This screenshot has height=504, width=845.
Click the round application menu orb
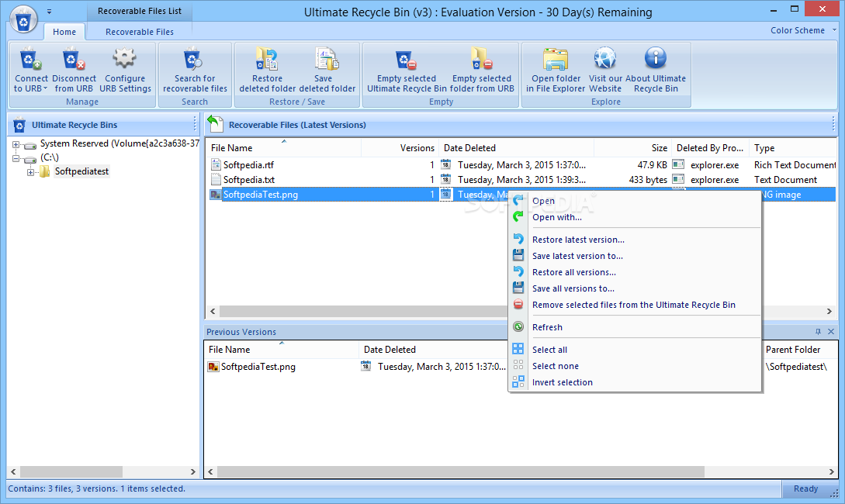(23, 19)
